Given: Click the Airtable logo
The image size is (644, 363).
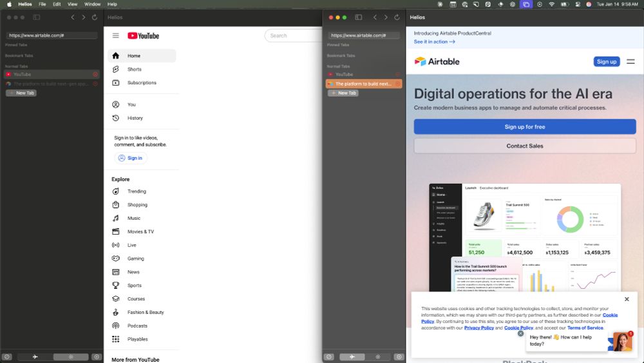Looking at the screenshot, I should 437,62.
